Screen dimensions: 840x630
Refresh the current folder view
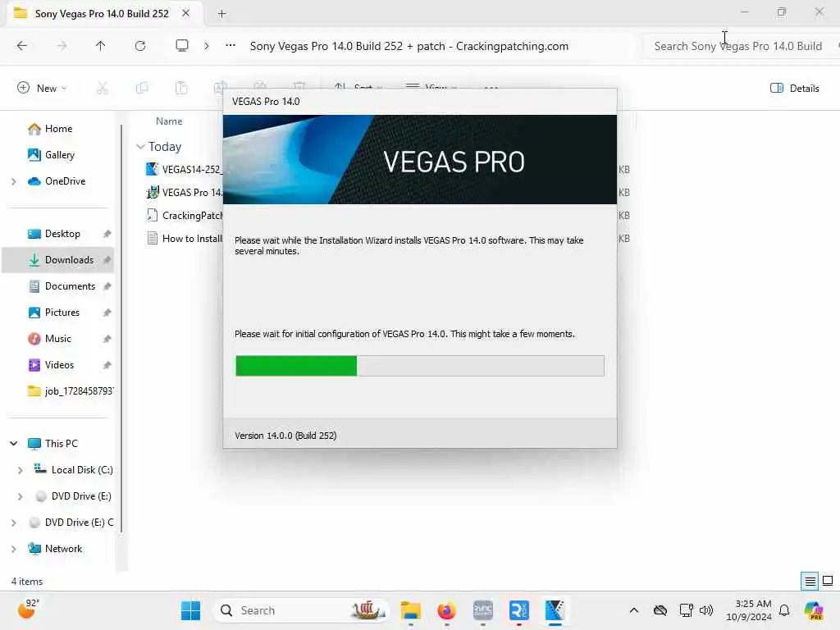coord(139,46)
